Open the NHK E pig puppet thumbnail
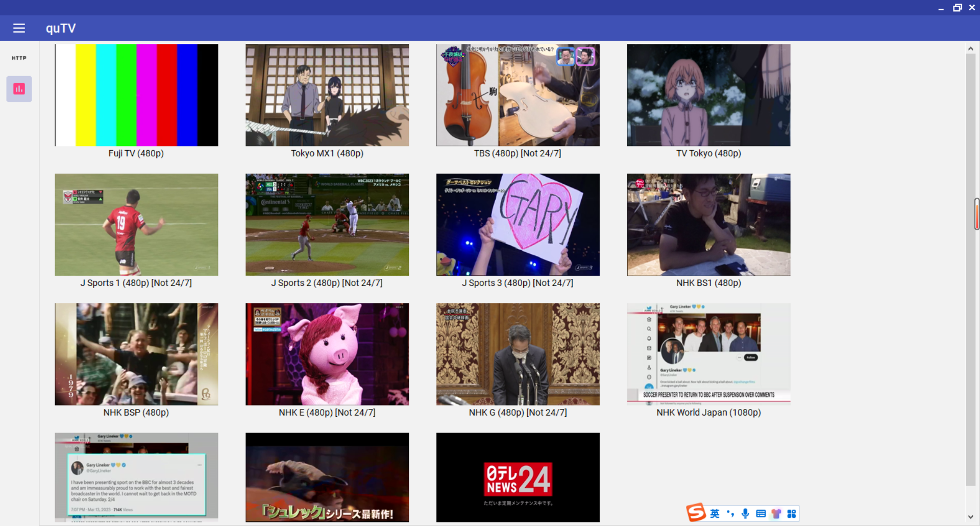 coord(327,354)
